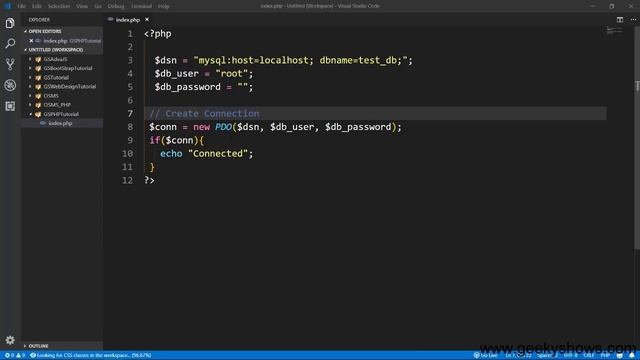The image size is (640, 360).
Task: Click the GSWebDesignTutorial folder icon
Action: 38,87
